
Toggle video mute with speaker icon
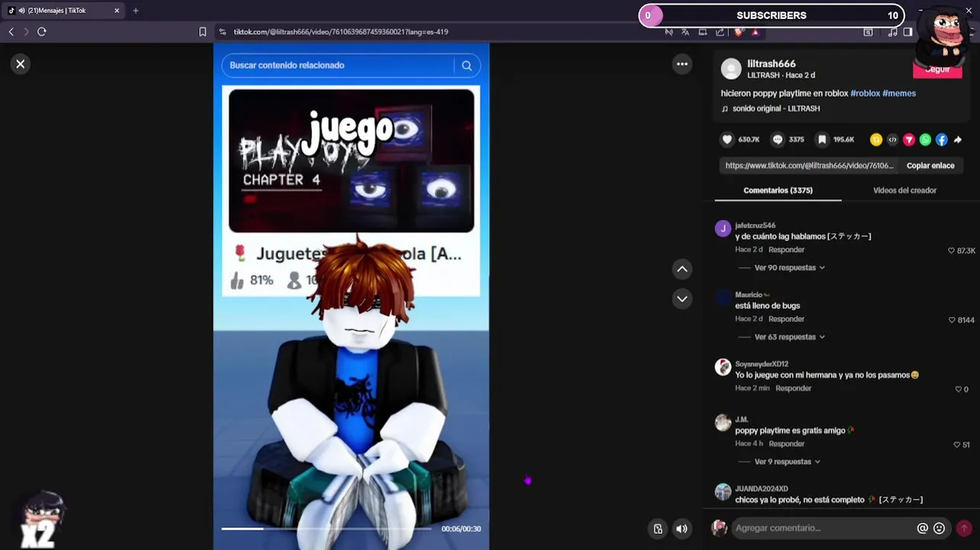click(681, 529)
